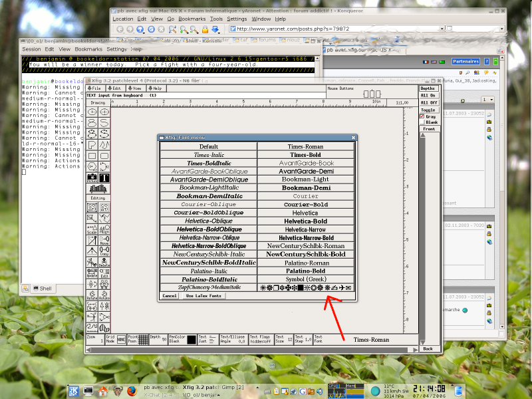The height and width of the screenshot is (399, 532).
Task: Click the Use LaTex Fonts button
Action: (203, 296)
